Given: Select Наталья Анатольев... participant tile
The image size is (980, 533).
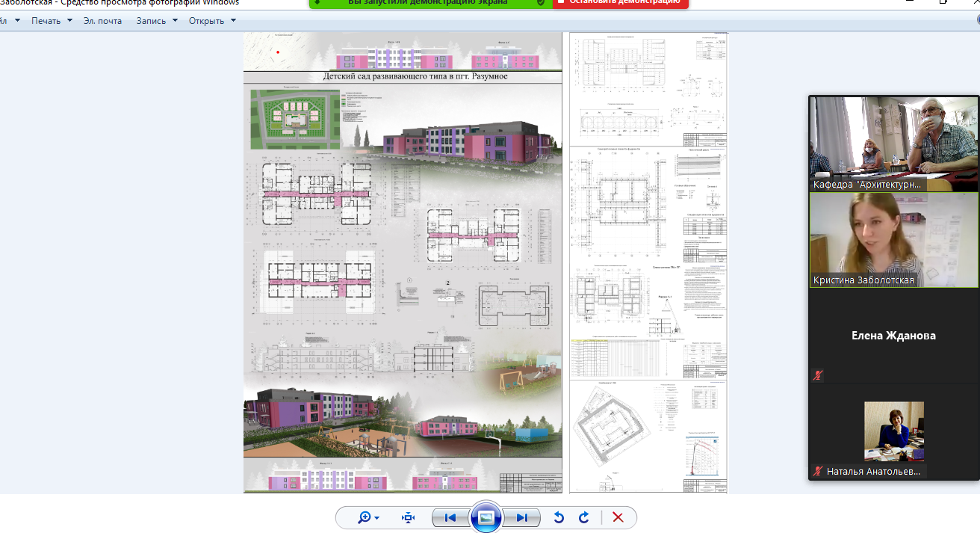Looking at the screenshot, I should pos(893,431).
